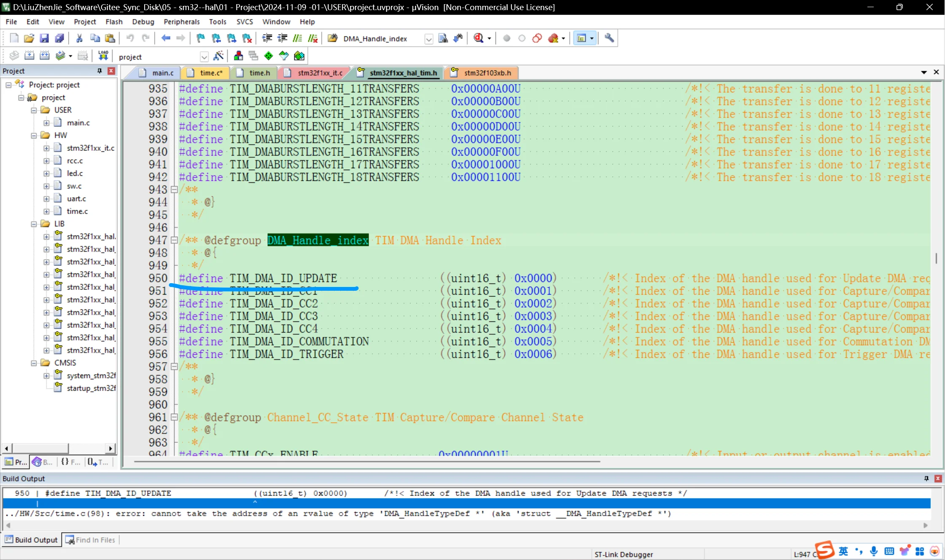
Task: Open Configuration wrench icon
Action: 609,38
